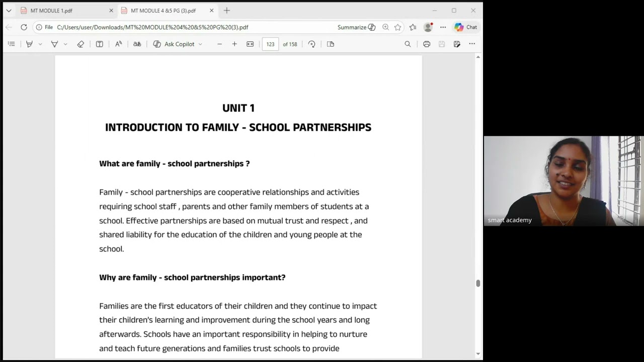Zoom out the PDF
Image resolution: width=644 pixels, height=362 pixels.
(x=219, y=44)
